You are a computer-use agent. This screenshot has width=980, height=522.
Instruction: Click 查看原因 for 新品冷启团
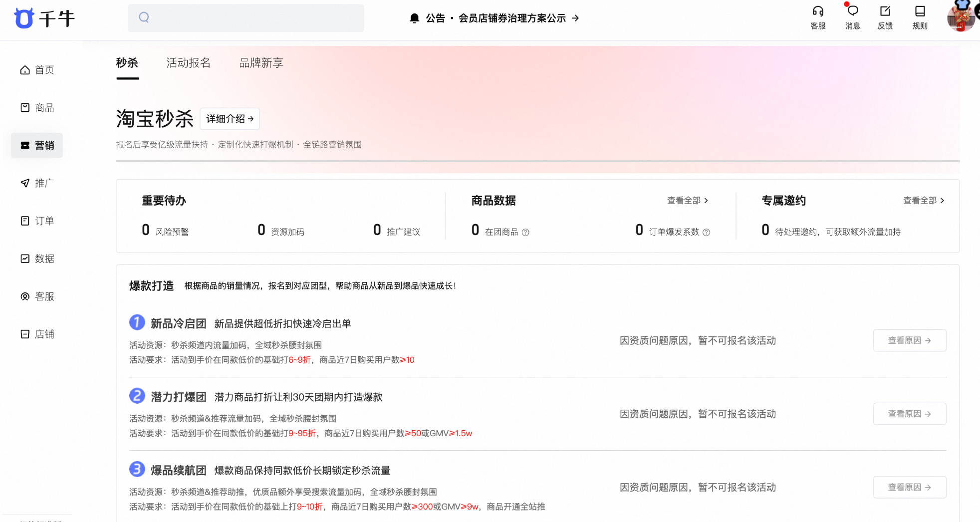pos(910,340)
